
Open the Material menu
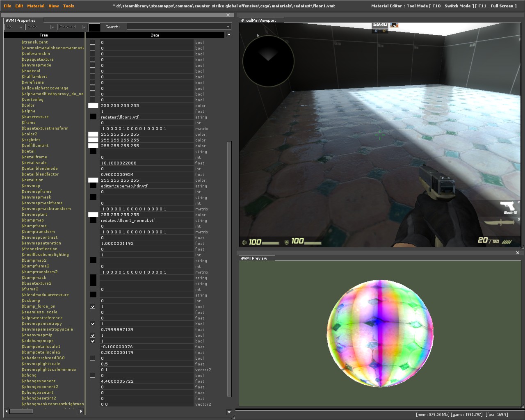coord(36,6)
